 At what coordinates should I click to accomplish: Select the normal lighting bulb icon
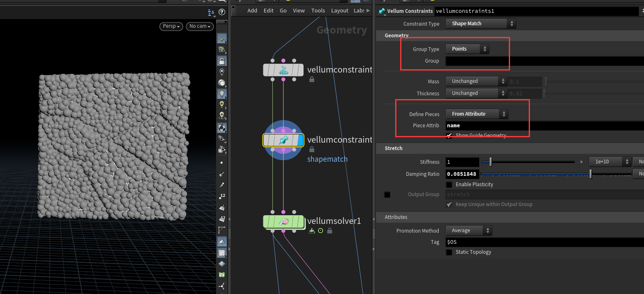(x=222, y=94)
